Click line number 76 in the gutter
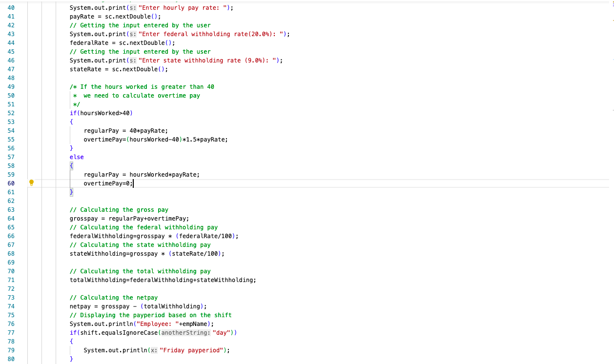Screen dimensions: 614x364 pyautogui.click(x=11, y=324)
